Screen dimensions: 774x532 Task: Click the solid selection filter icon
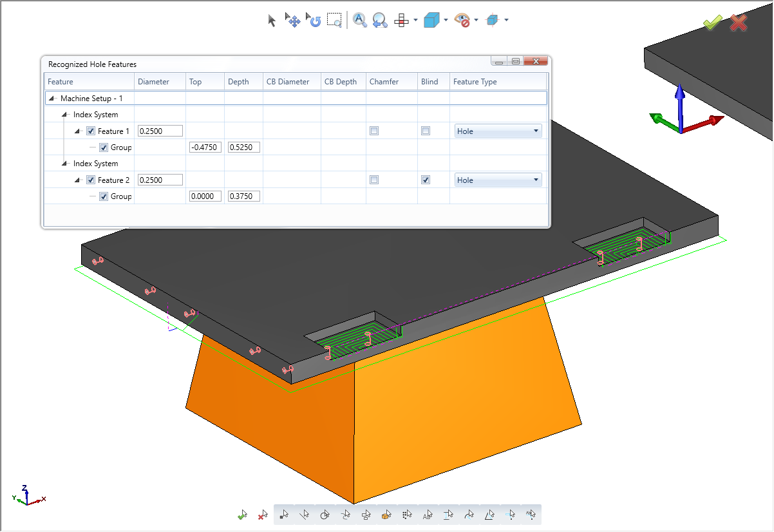pyautogui.click(x=386, y=515)
